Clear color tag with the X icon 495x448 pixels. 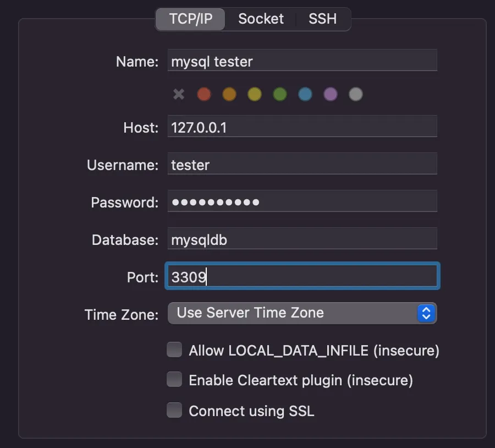tap(179, 94)
